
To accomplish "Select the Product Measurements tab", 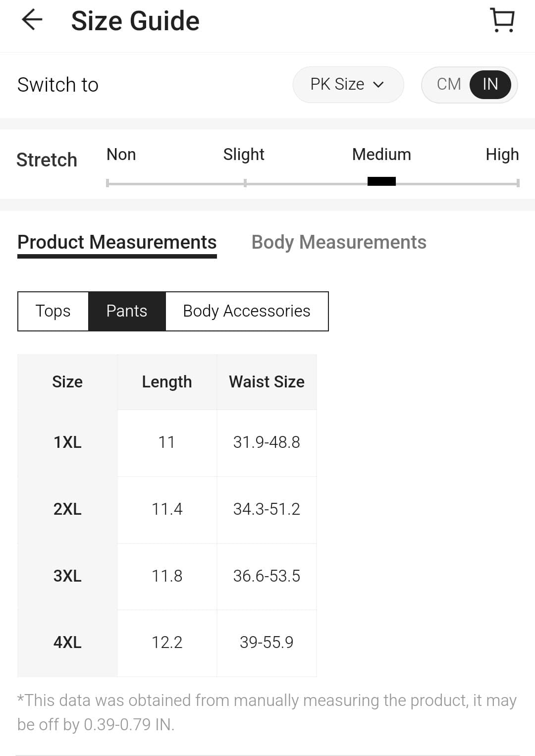I will pyautogui.click(x=117, y=242).
